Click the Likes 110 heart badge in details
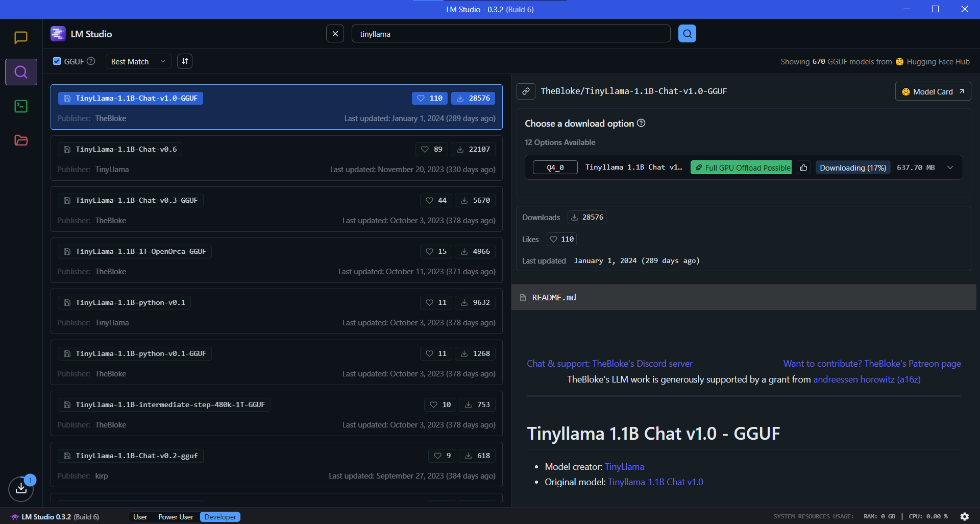Screen dimensions: 980x524 562,239
